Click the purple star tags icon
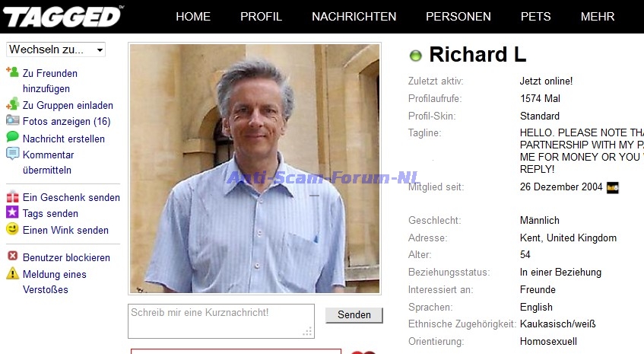 pyautogui.click(x=12, y=212)
